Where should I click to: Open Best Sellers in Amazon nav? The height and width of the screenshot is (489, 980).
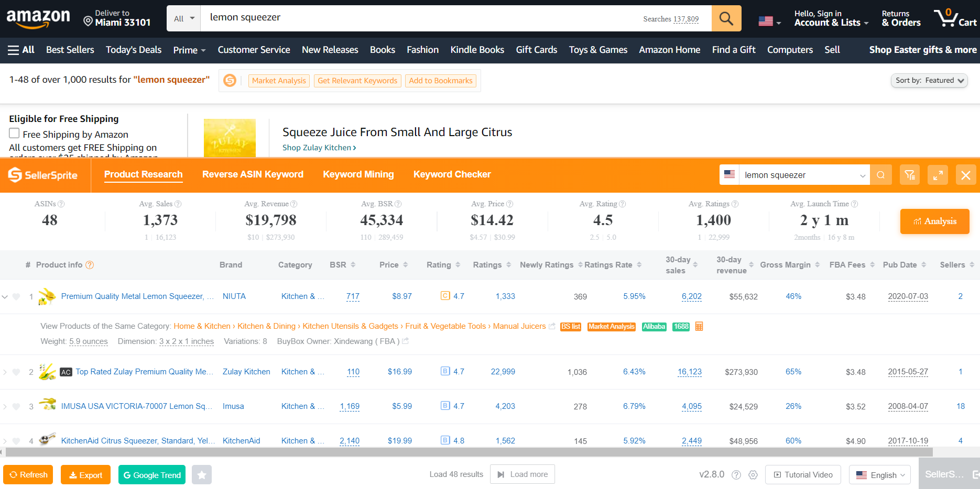[x=70, y=50]
